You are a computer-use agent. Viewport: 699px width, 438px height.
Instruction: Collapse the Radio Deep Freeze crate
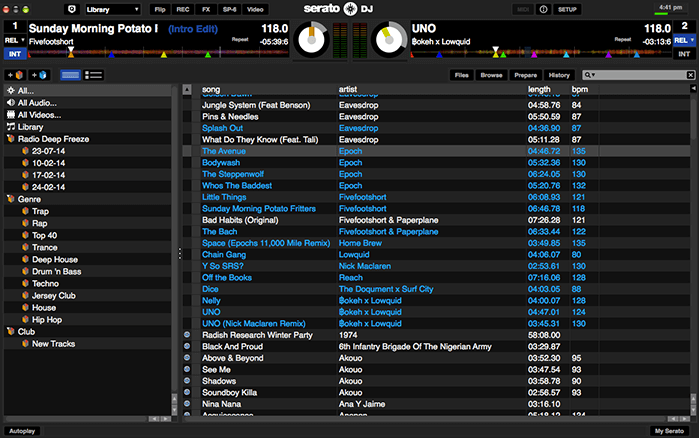[x=10, y=139]
